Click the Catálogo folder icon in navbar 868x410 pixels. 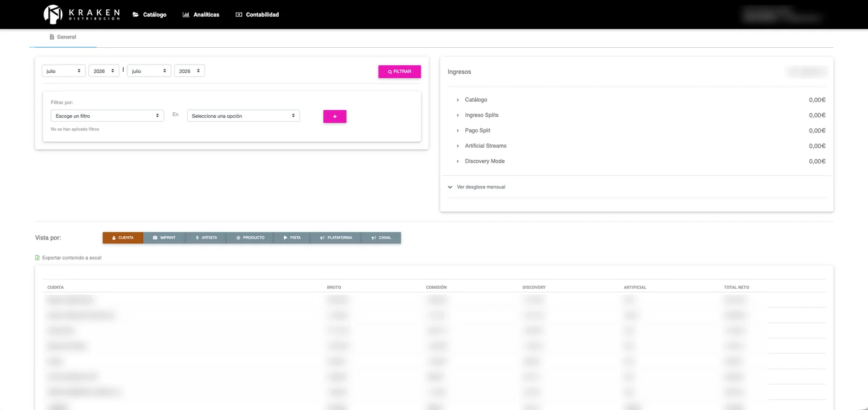click(136, 15)
